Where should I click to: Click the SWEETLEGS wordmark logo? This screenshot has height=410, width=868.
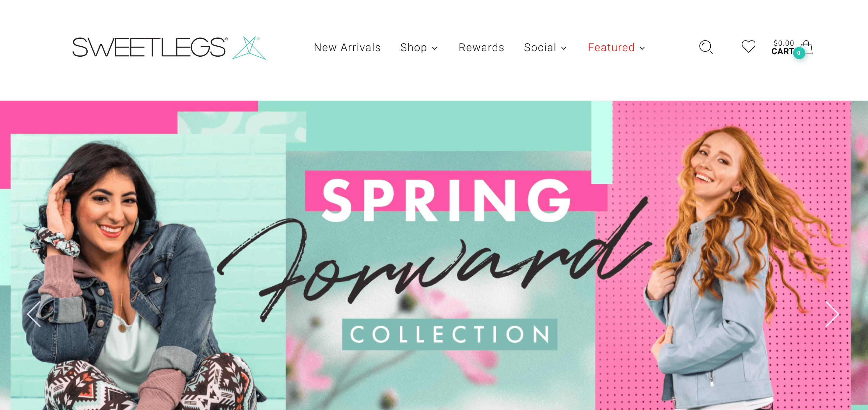pyautogui.click(x=150, y=47)
